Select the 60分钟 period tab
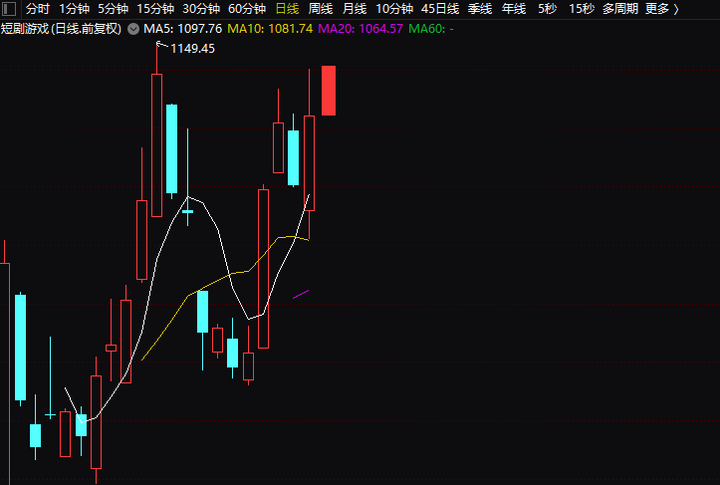This screenshot has height=485, width=720. [x=247, y=8]
